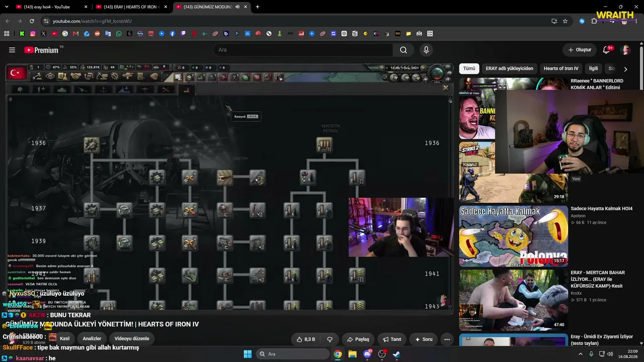Open 'Sadece Hayatta Kalmak HOI4' video thumbnail

pos(513,235)
